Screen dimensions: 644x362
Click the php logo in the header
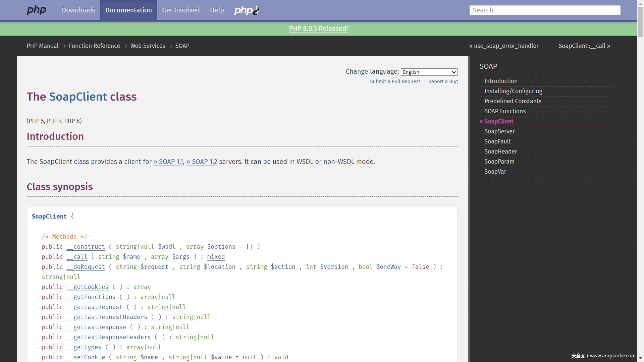pos(37,10)
